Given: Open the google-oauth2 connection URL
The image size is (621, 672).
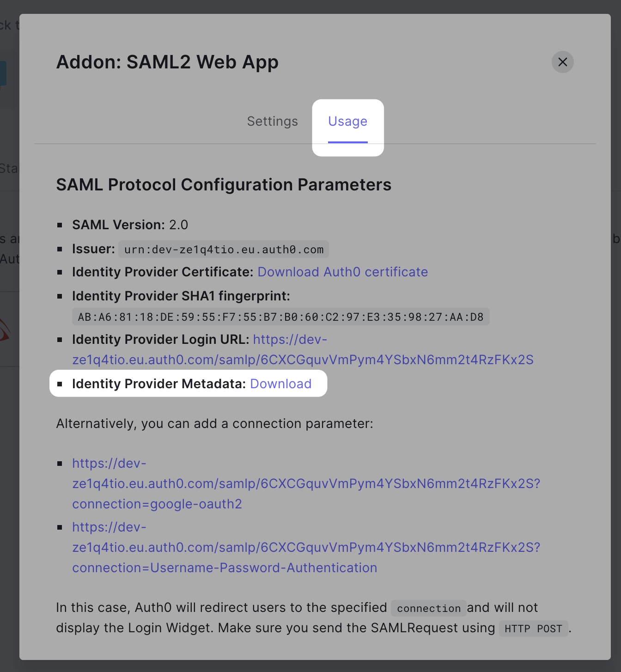Looking at the screenshot, I should coord(306,483).
